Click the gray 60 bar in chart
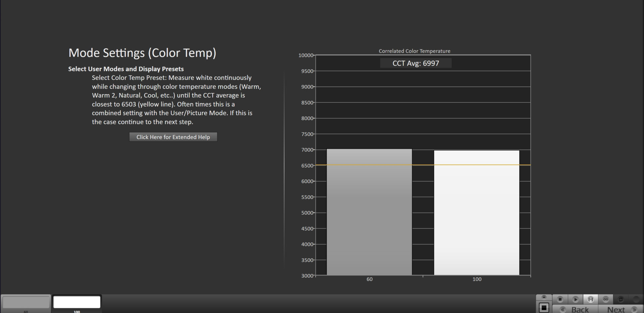The height and width of the screenshot is (313, 644). pos(369,212)
